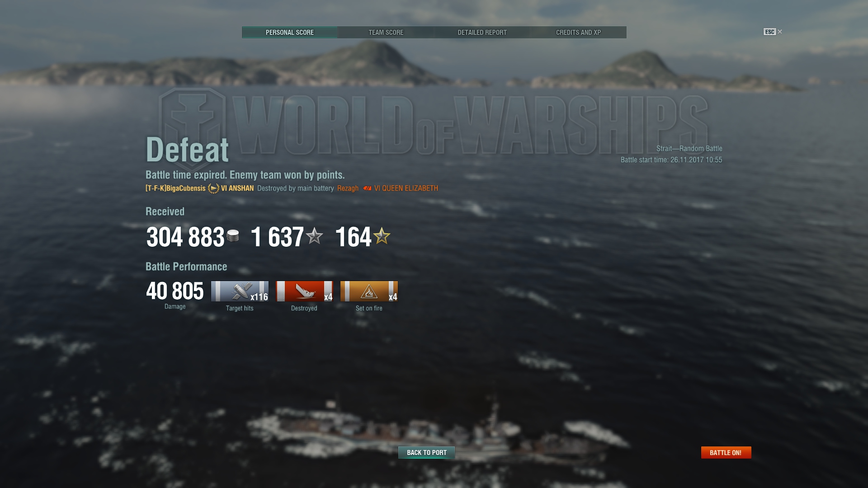Click the red Destroyed ribbon

click(x=304, y=291)
